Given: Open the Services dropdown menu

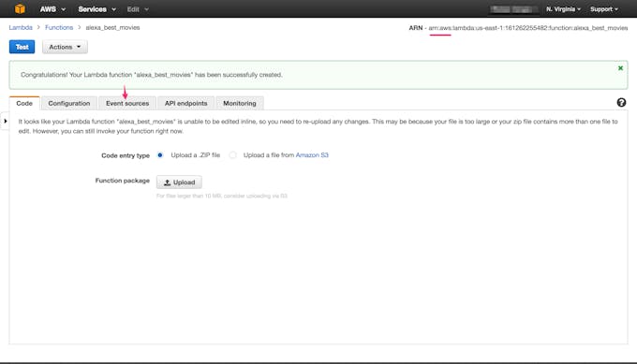Looking at the screenshot, I should coord(96,9).
